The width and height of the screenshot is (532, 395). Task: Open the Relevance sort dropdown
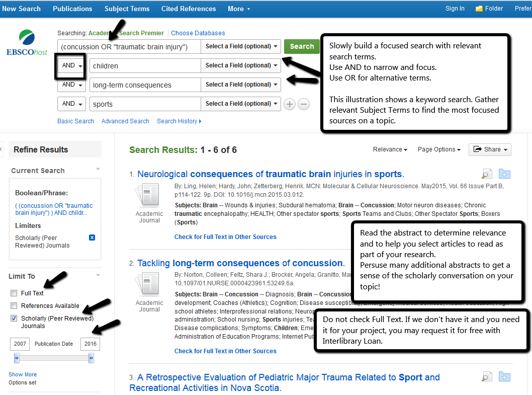[x=390, y=149]
